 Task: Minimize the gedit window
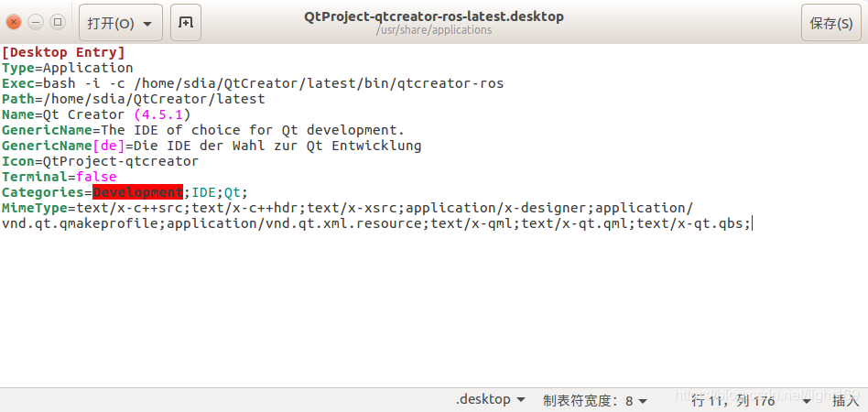coord(36,22)
